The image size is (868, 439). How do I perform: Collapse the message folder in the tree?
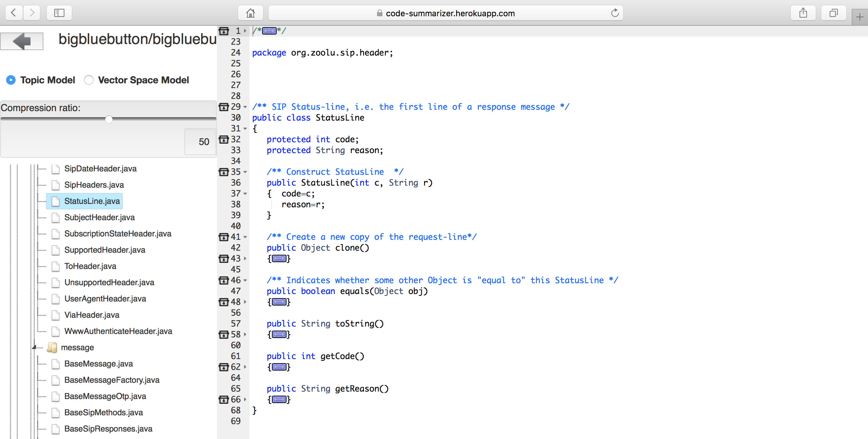[34, 348]
